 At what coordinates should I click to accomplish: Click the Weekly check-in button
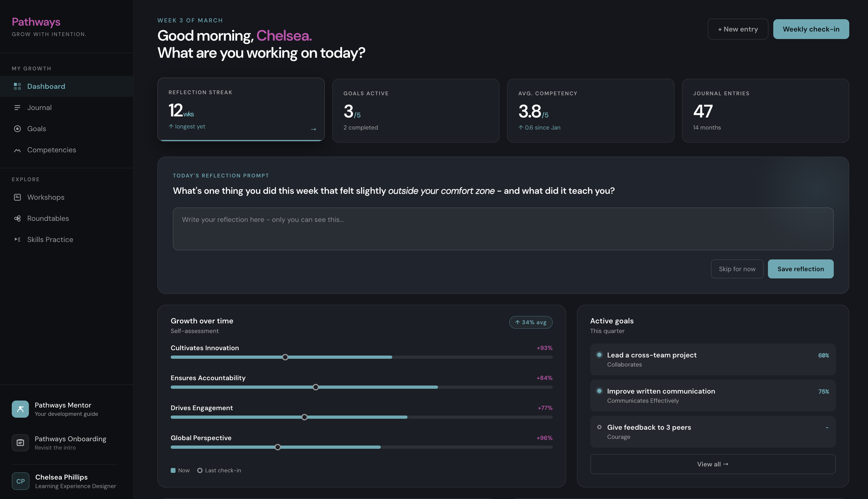811,29
